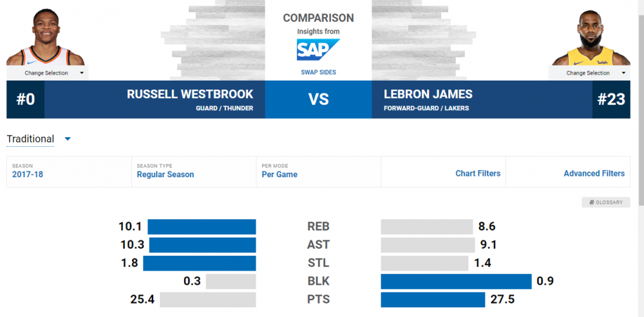Viewport: 644px width, 317px height.
Task: Change the Season Type Regular Season filter
Action: [165, 174]
